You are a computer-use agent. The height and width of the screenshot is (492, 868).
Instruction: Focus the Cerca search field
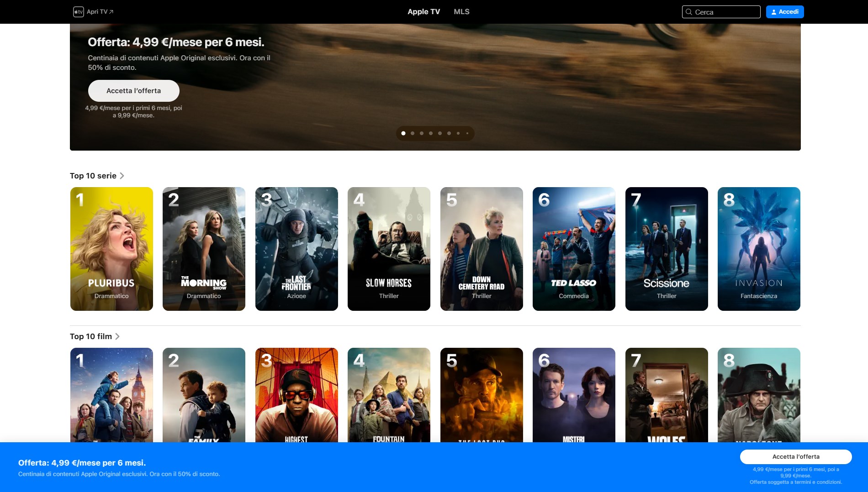point(721,12)
